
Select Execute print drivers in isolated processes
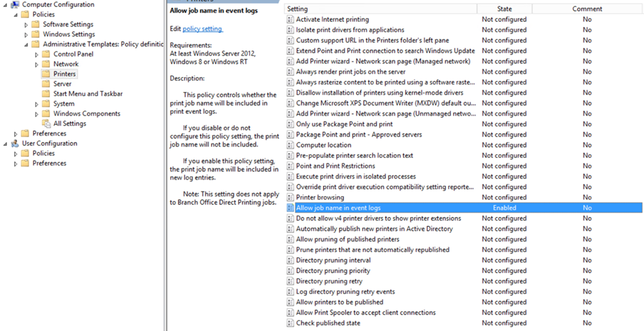point(356,176)
